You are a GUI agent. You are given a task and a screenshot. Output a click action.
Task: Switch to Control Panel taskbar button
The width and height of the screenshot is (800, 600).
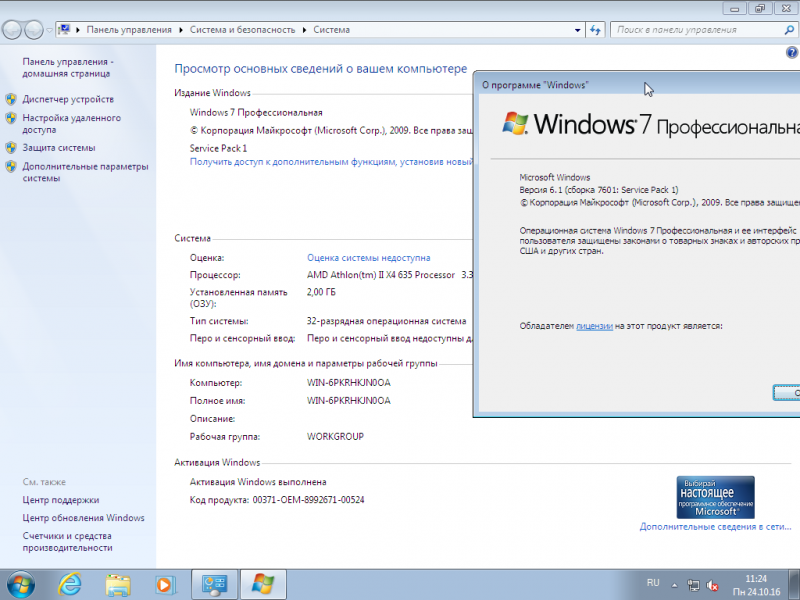coord(214,585)
